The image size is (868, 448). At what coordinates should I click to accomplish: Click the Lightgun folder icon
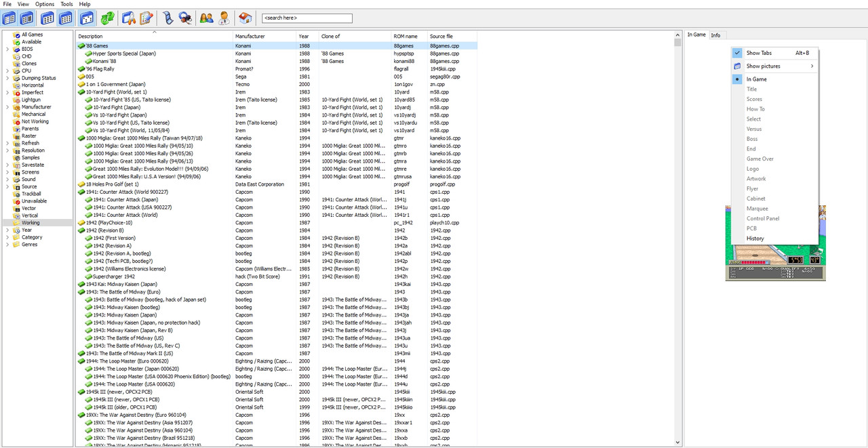click(16, 100)
